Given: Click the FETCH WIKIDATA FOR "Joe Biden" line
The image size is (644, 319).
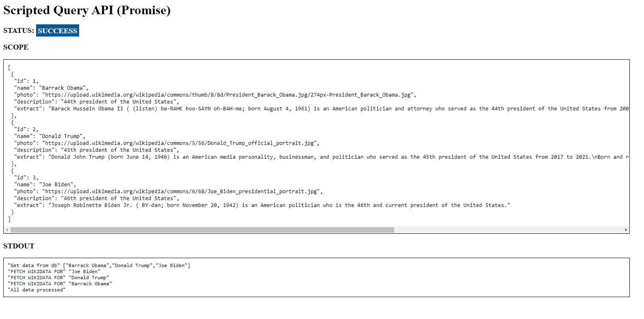Looking at the screenshot, I should (x=54, y=272).
